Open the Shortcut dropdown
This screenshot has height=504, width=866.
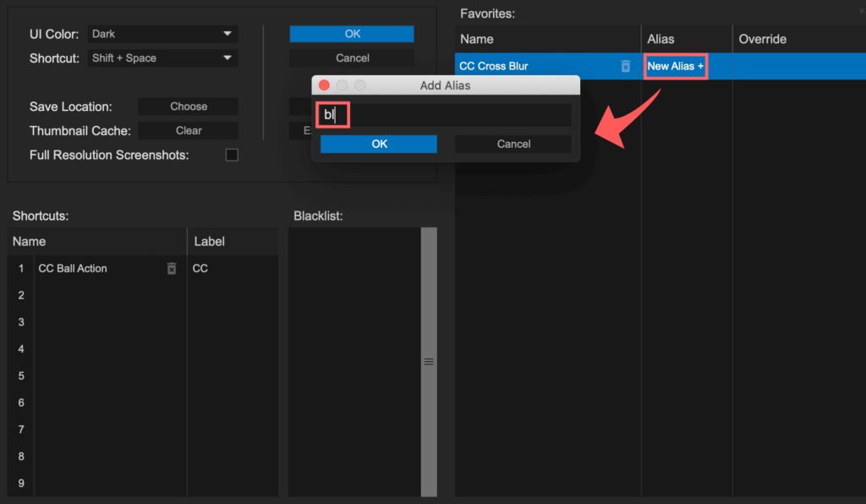(162, 58)
